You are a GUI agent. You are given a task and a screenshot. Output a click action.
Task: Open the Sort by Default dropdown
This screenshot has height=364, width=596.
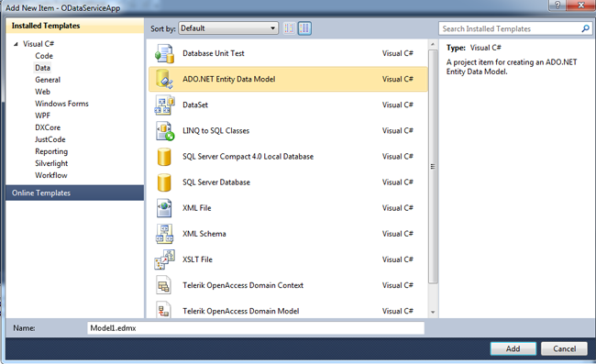(228, 28)
